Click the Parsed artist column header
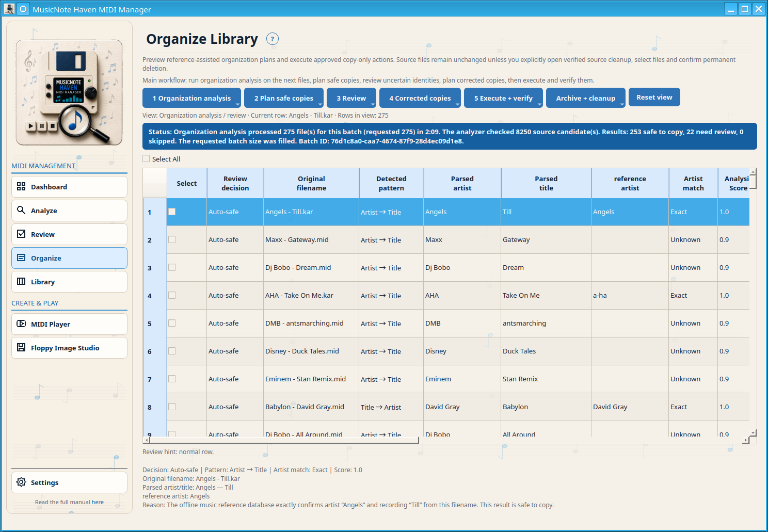 click(462, 183)
